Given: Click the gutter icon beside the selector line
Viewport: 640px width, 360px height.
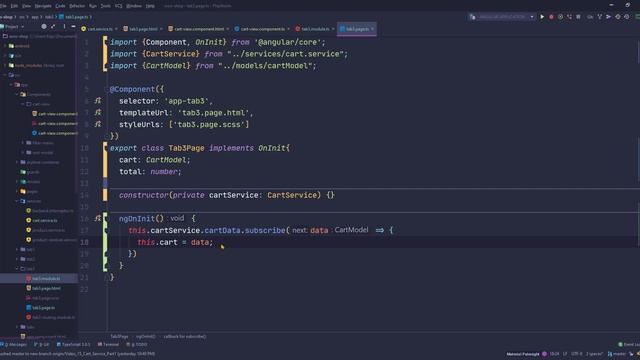Looking at the screenshot, I should (98, 100).
